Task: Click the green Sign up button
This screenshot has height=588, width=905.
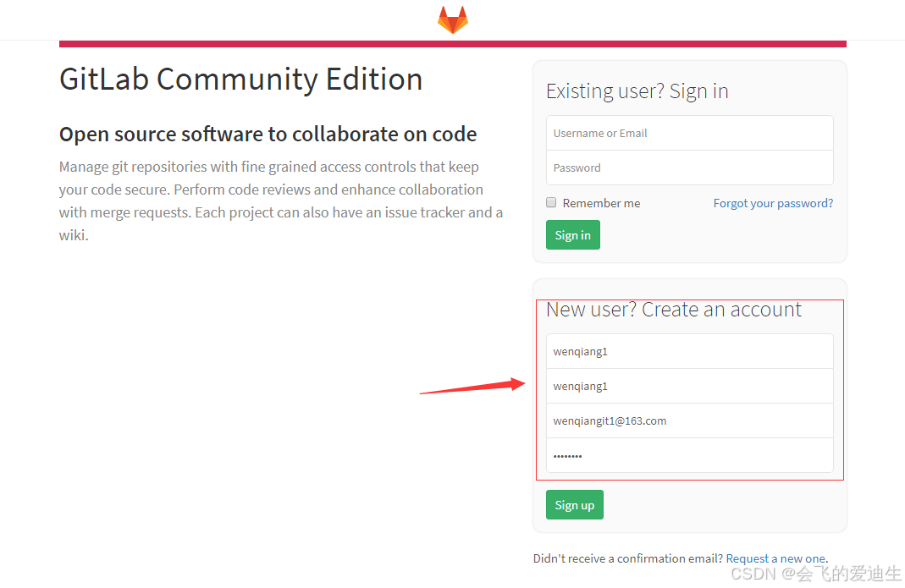Action: [574, 505]
